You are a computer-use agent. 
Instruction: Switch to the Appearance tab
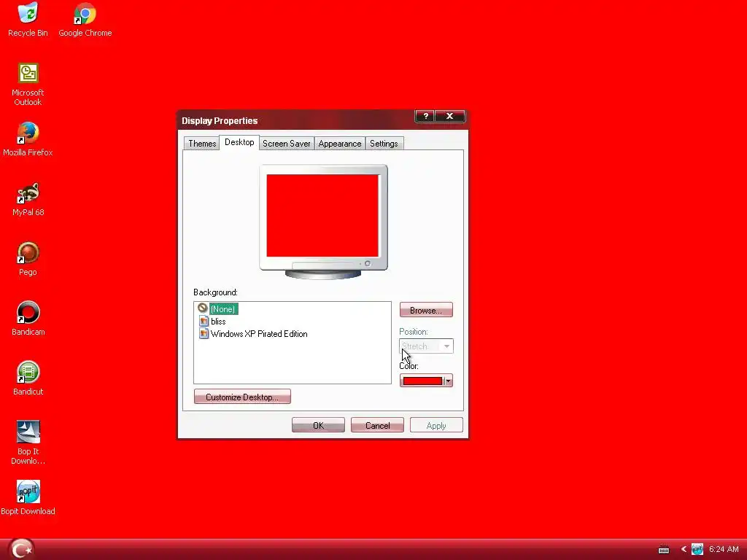[x=340, y=144]
